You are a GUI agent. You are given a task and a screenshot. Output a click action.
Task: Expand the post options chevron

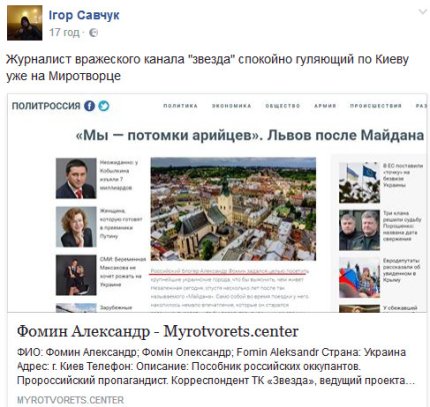(423, 12)
